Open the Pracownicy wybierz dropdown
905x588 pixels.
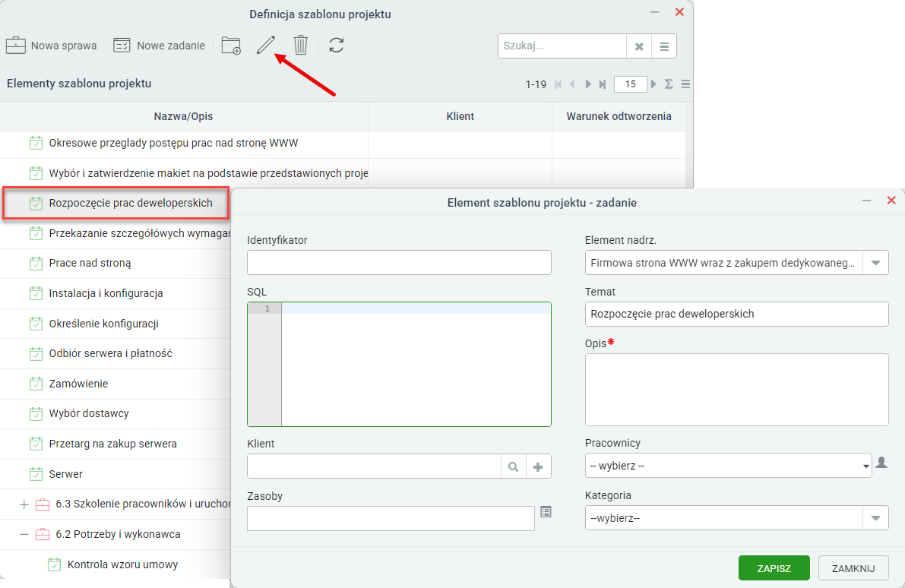[x=729, y=466]
